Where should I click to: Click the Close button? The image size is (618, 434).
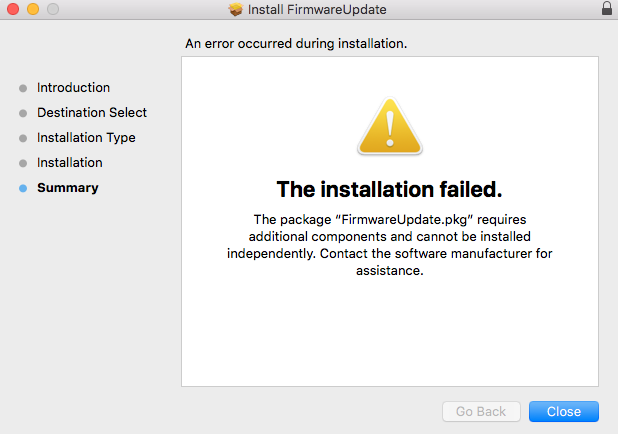(x=564, y=412)
